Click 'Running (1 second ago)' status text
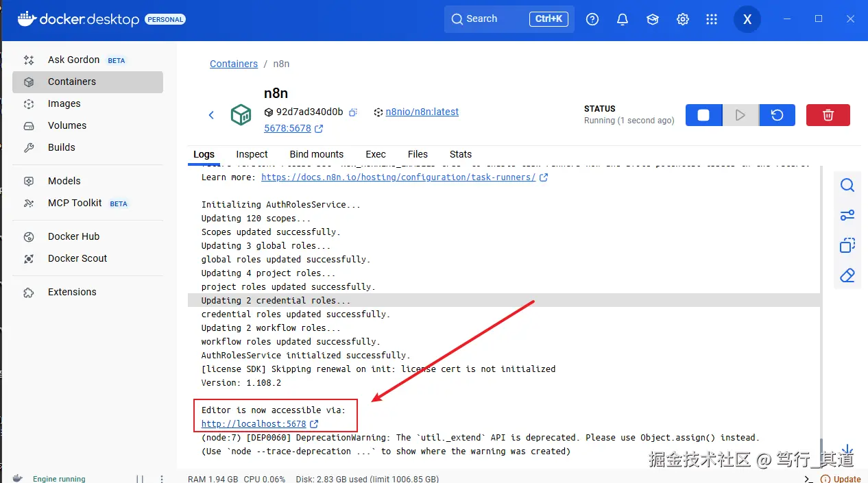The width and height of the screenshot is (868, 483). (x=629, y=121)
